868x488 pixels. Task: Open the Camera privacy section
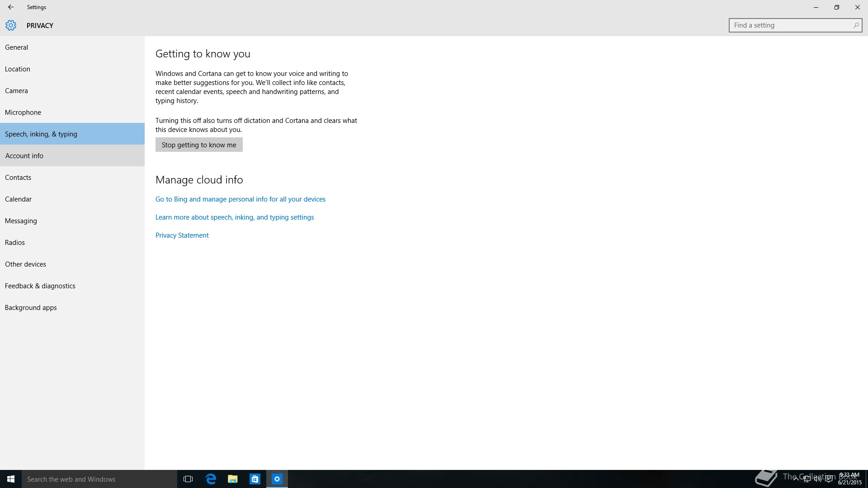point(72,90)
